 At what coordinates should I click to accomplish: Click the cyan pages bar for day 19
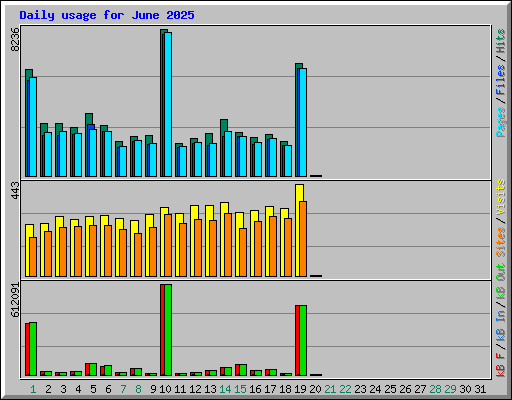(303, 122)
